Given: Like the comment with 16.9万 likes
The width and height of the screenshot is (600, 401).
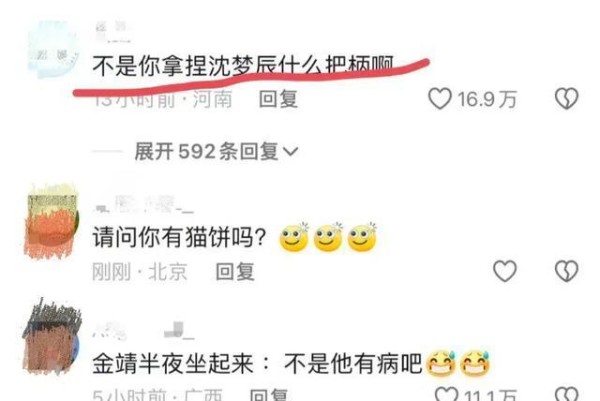Looking at the screenshot, I should (x=440, y=99).
